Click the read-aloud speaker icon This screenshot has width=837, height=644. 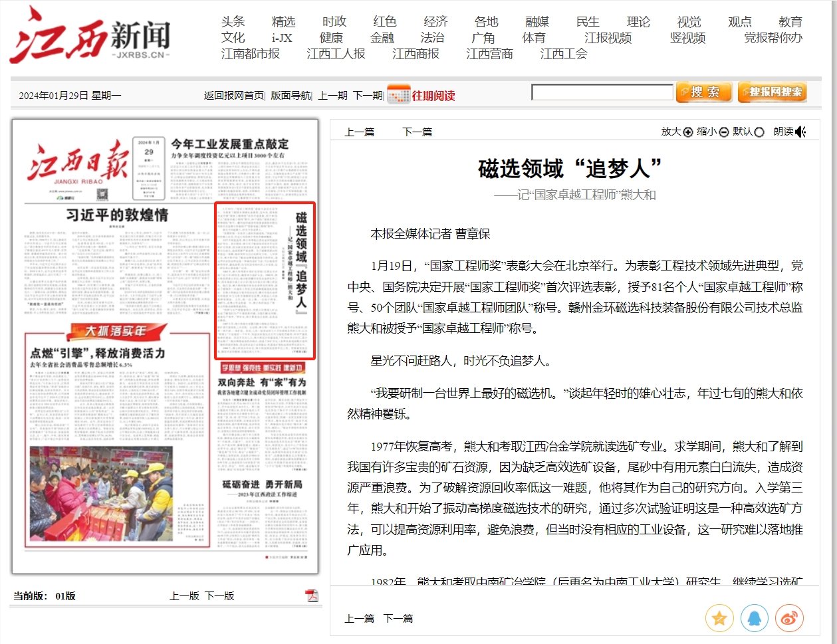point(800,132)
